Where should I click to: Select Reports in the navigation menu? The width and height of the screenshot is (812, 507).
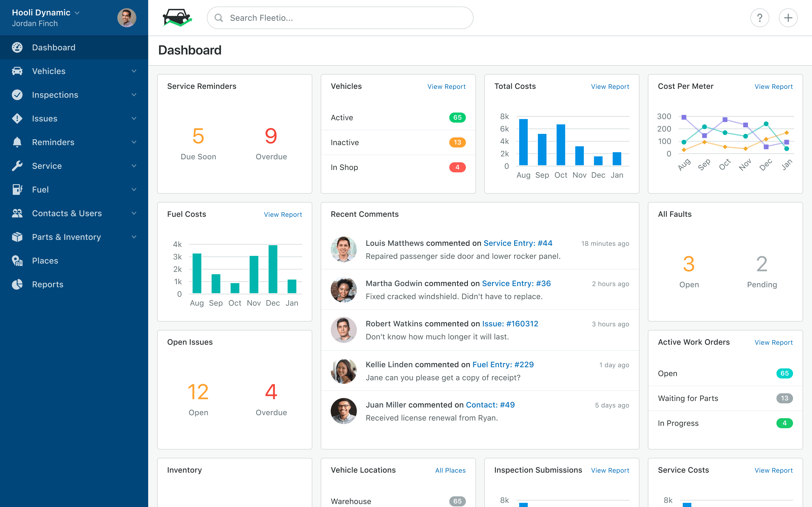click(x=47, y=284)
